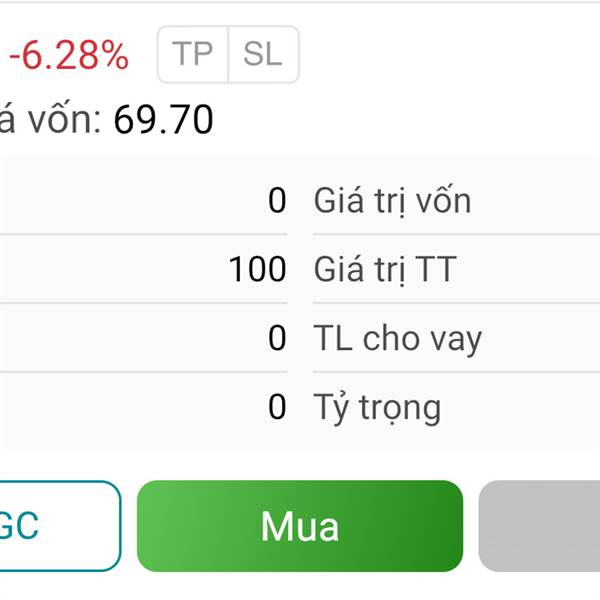Image resolution: width=600 pixels, height=600 pixels.
Task: Tap the 0 value beside Giá trị vốn
Action: tap(277, 201)
